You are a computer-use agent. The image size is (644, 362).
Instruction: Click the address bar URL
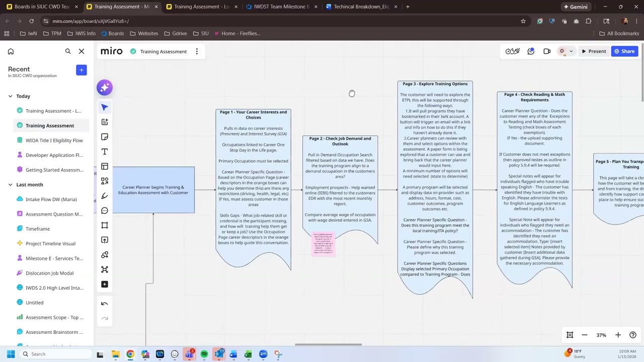tap(91, 21)
